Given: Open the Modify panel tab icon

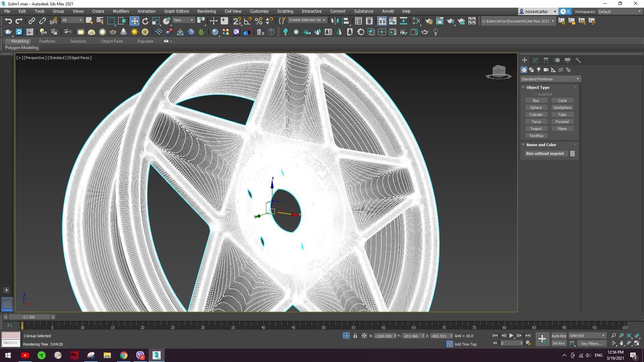Looking at the screenshot, I should point(535,60).
